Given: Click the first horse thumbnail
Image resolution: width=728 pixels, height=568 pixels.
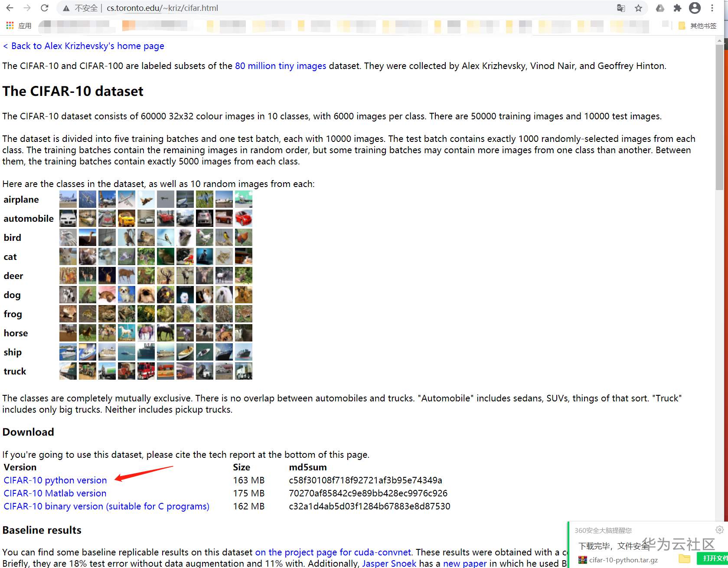Looking at the screenshot, I should (x=68, y=333).
